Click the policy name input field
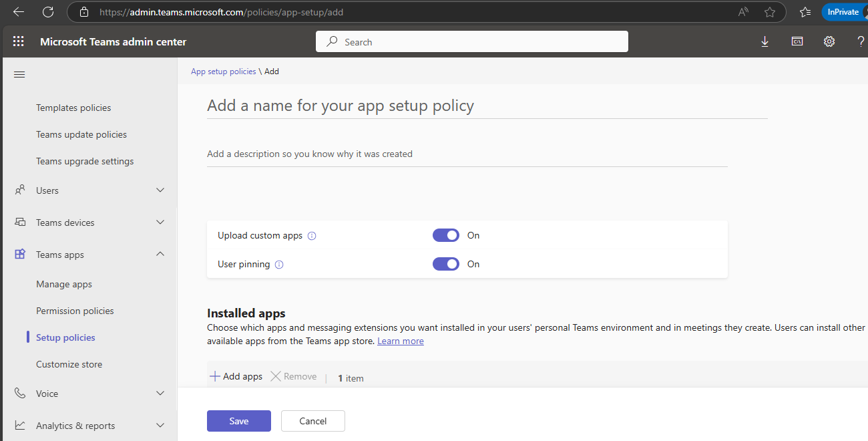 [x=487, y=106]
